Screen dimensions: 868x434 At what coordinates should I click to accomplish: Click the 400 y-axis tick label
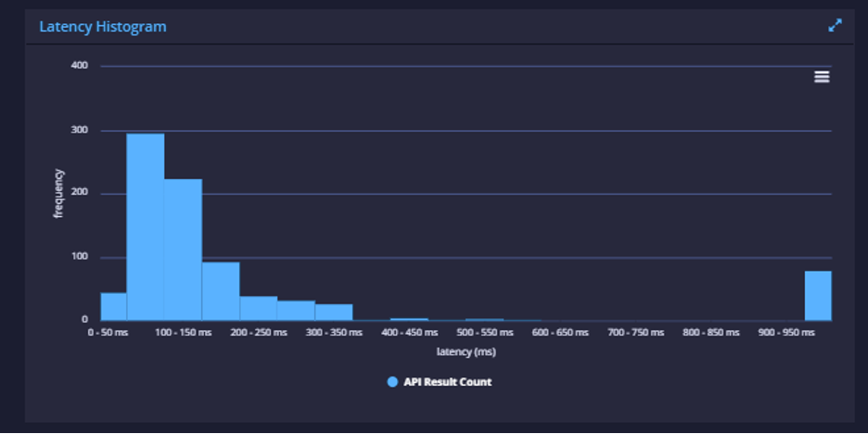79,66
